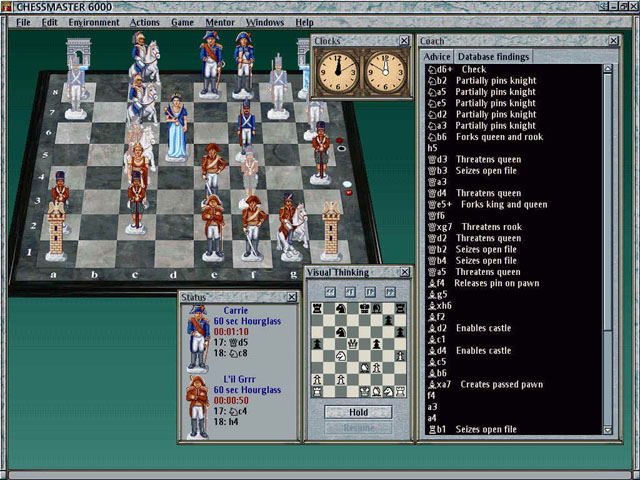Open the Mentor menu
The height and width of the screenshot is (480, 640).
[x=220, y=22]
